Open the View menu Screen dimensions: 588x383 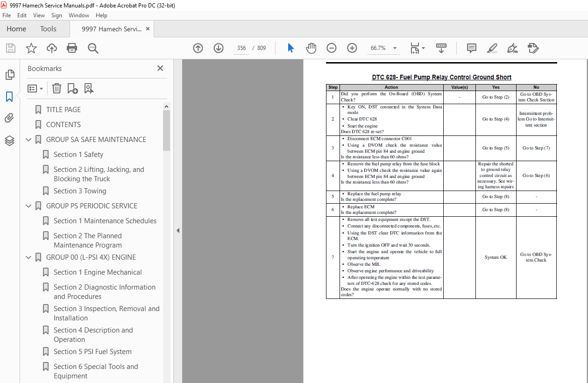39,15
